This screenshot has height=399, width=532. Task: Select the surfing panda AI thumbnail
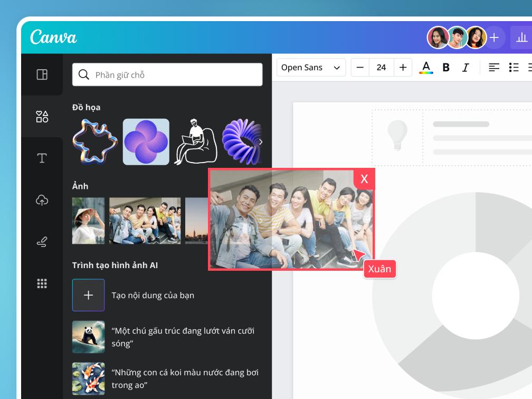pos(88,337)
